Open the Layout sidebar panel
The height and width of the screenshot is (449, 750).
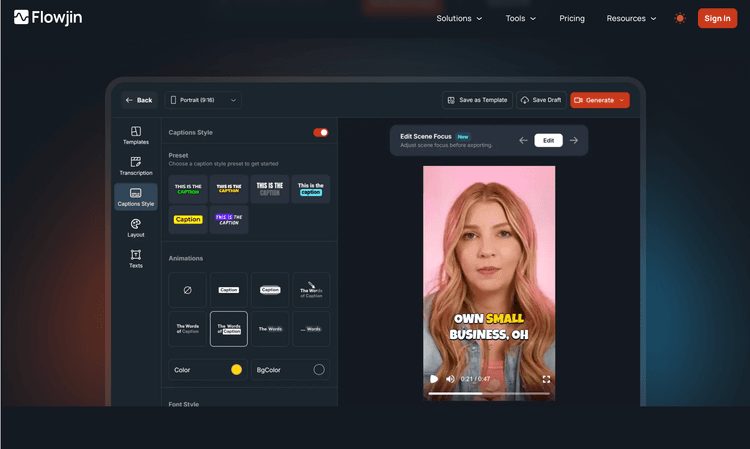tap(136, 228)
